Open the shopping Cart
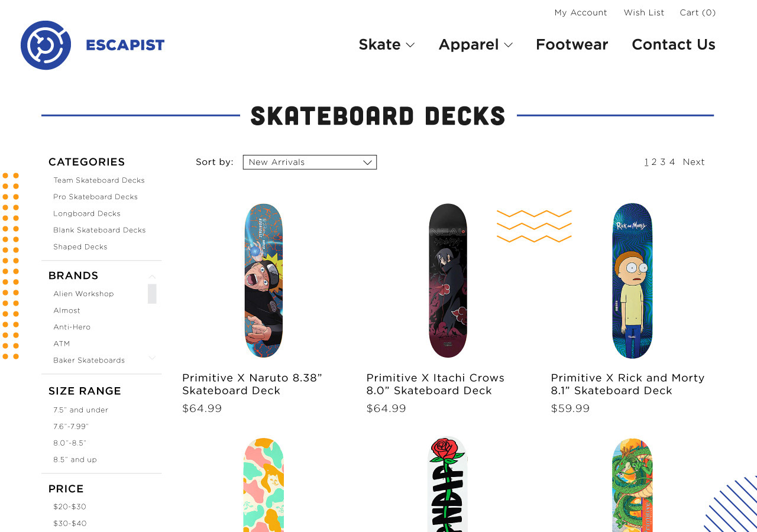The width and height of the screenshot is (757, 532). pos(697,12)
